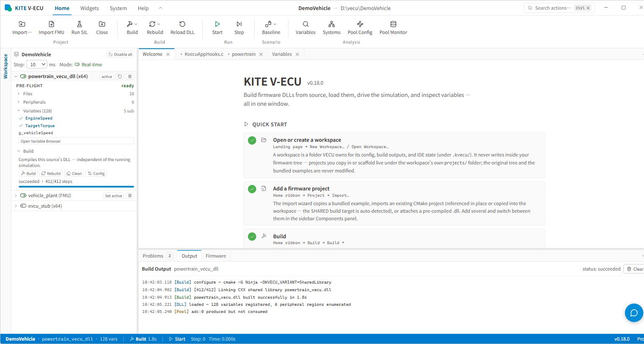Image resolution: width=644 pixels, height=344 pixels.
Task: Open the chat assistant bubble
Action: pos(634,313)
